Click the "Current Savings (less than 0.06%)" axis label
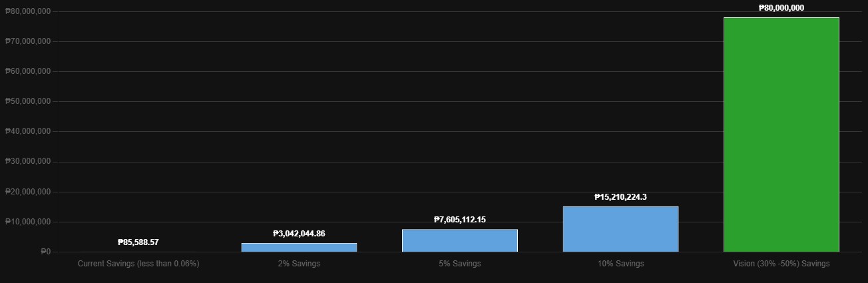The width and height of the screenshot is (868, 283). coord(138,264)
